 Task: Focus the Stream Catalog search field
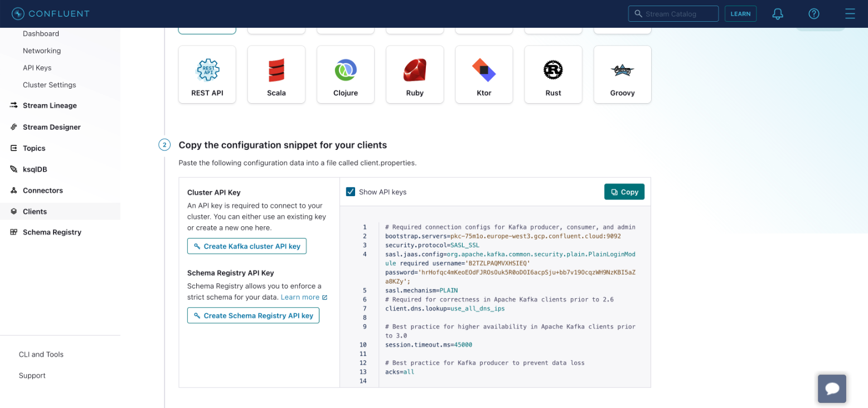tap(673, 14)
